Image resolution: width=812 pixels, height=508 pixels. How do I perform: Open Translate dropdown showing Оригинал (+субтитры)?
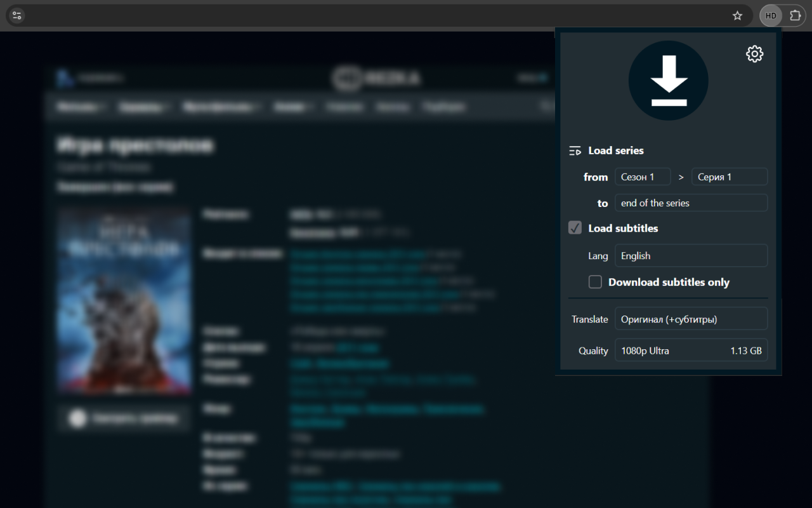click(x=691, y=319)
